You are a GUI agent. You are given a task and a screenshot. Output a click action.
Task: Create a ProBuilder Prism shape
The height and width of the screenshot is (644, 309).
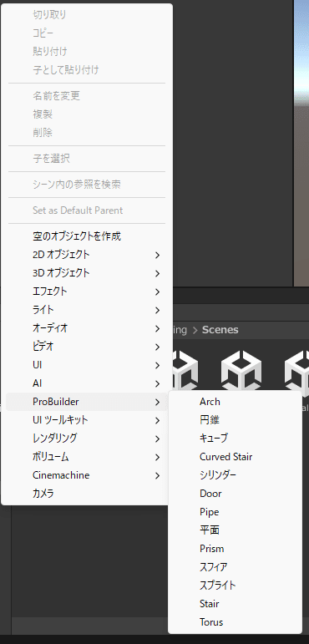pyautogui.click(x=235, y=549)
